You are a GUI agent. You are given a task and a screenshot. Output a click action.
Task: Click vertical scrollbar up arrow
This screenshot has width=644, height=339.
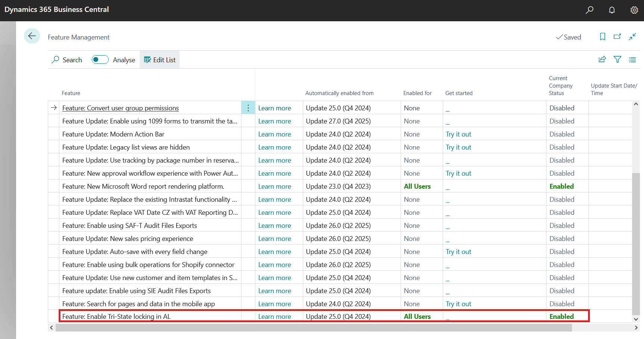pos(636,104)
